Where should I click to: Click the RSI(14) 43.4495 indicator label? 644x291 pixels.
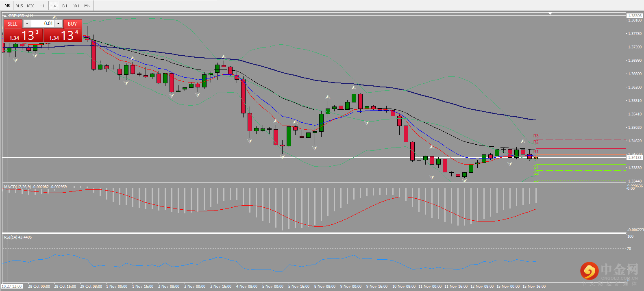tap(18, 237)
